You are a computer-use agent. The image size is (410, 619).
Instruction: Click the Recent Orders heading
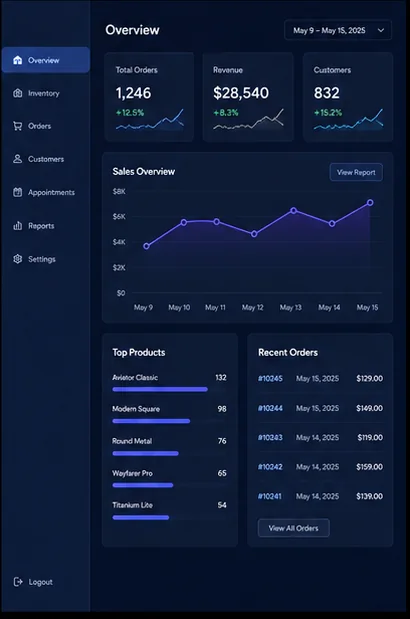(288, 352)
